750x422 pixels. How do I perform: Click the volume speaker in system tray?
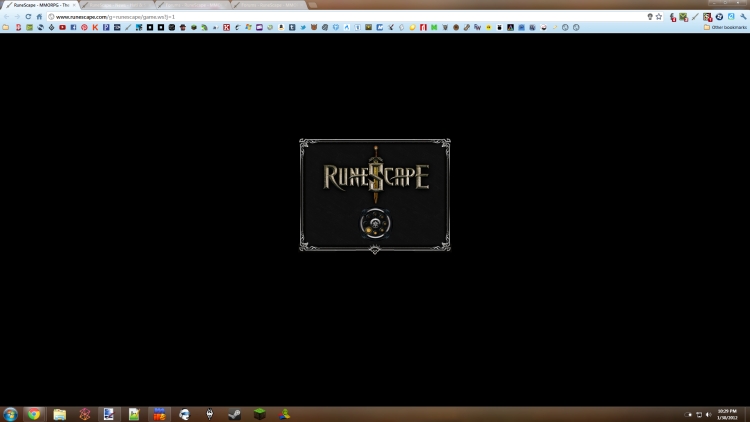coord(708,414)
